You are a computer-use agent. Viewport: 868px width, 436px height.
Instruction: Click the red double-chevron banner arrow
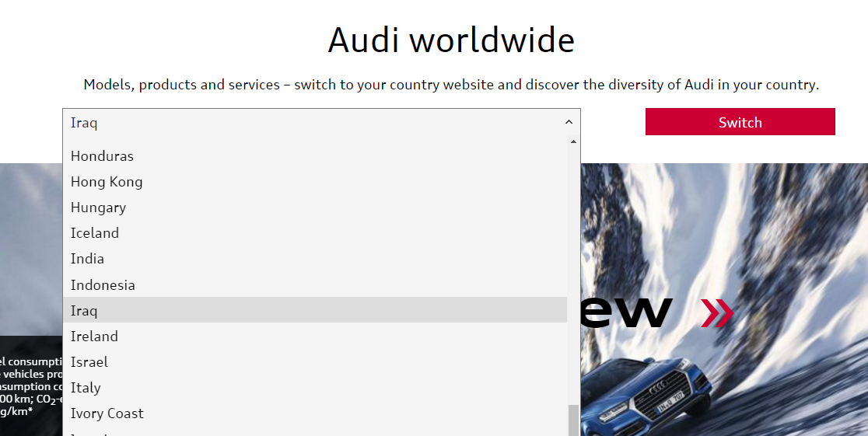click(x=717, y=312)
